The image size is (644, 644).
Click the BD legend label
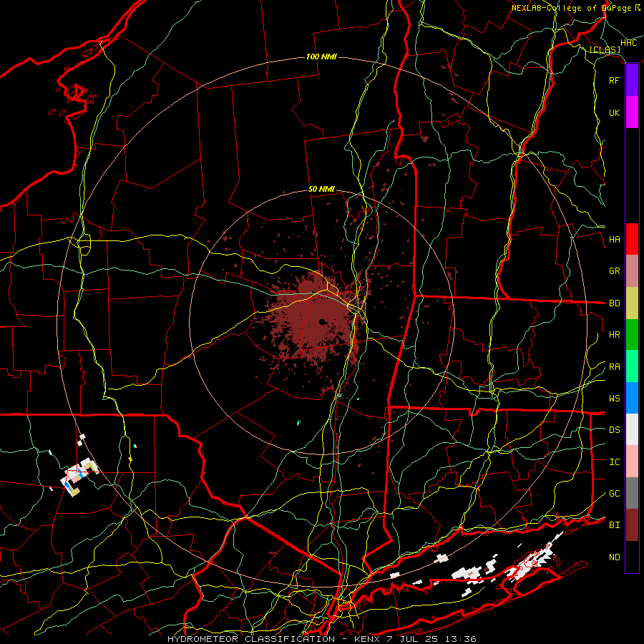(614, 303)
